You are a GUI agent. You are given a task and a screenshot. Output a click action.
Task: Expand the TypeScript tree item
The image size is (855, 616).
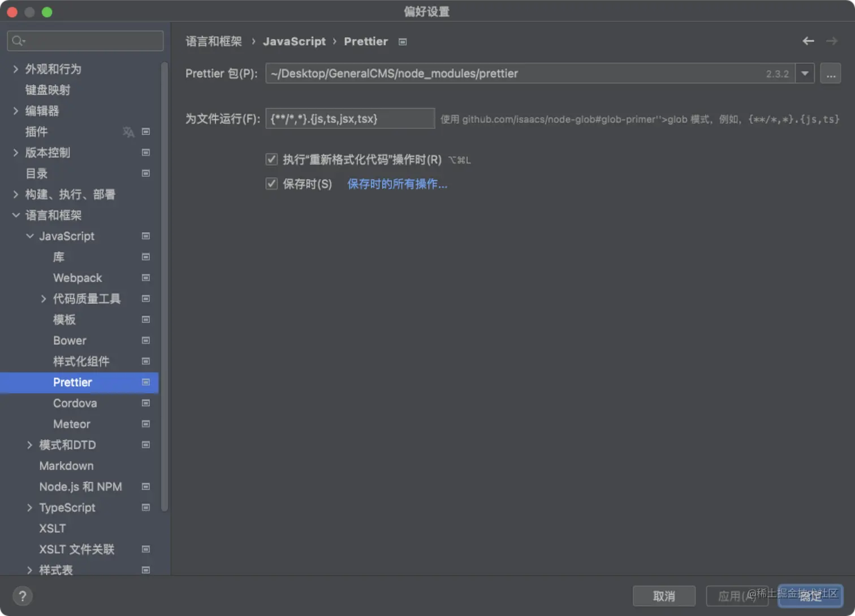29,507
